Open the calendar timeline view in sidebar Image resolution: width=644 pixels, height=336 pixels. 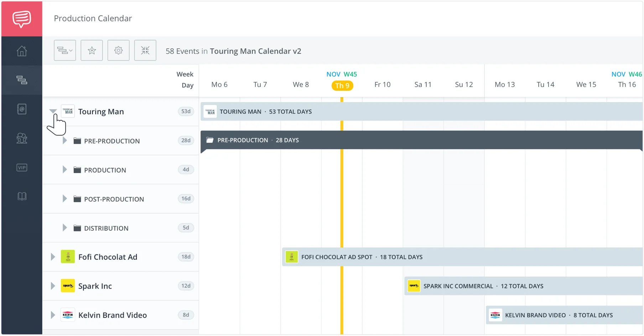pyautogui.click(x=22, y=80)
